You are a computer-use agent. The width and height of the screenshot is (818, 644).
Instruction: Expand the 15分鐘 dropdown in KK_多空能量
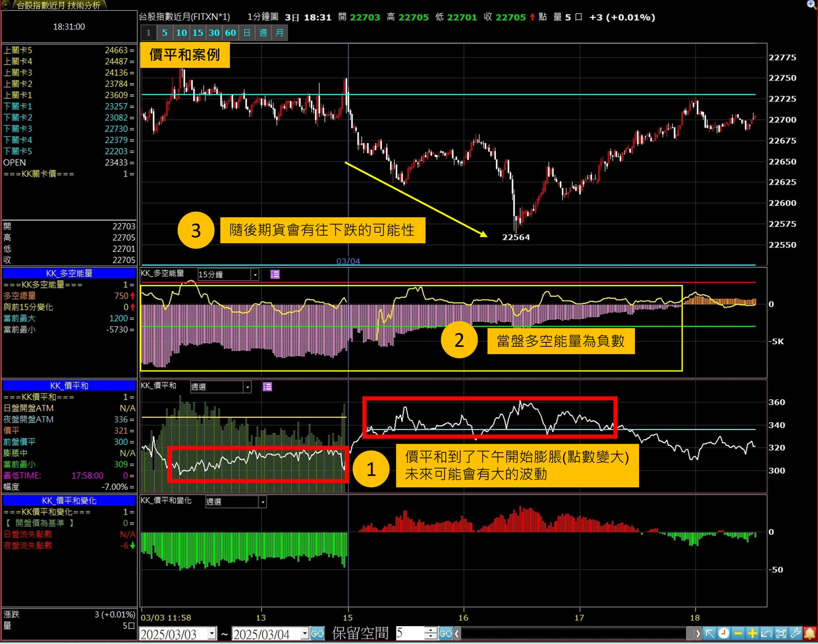point(255,275)
